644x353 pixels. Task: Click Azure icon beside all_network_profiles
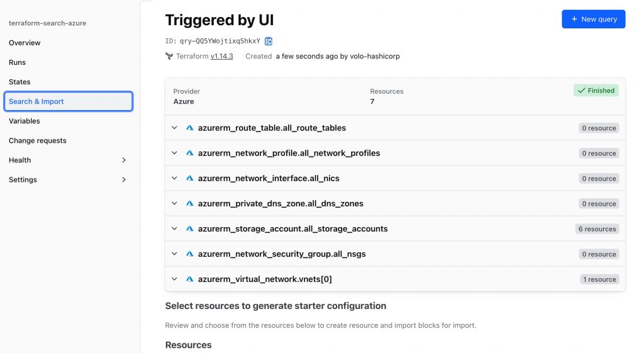click(x=190, y=153)
